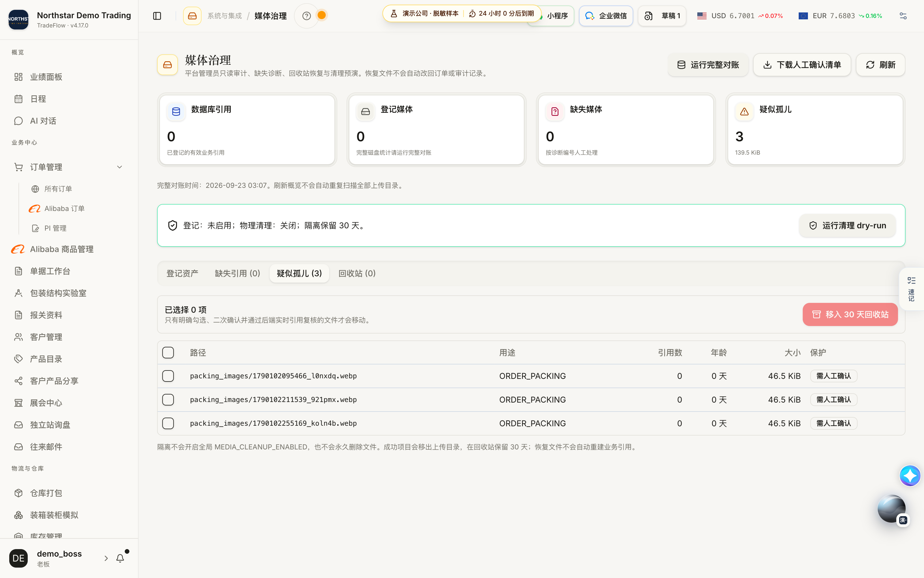Click the 刷新 refresh button

[880, 65]
